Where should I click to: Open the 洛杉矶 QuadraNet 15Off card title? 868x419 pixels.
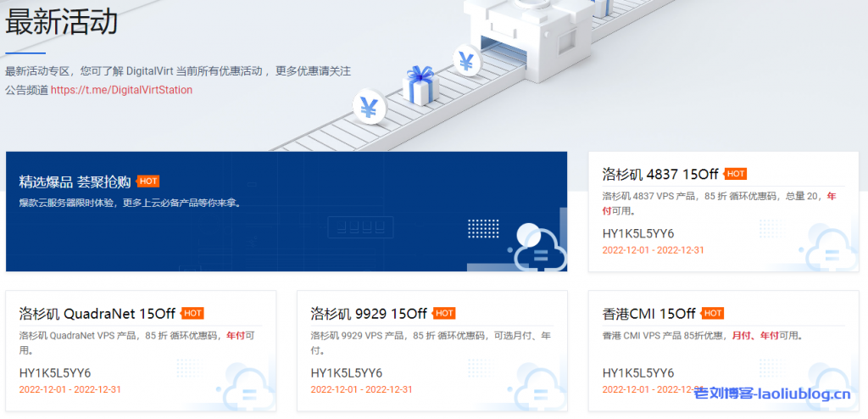97,314
